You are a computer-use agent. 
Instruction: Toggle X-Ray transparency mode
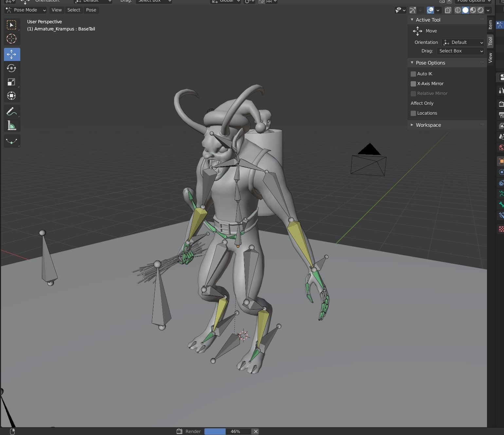[448, 10]
